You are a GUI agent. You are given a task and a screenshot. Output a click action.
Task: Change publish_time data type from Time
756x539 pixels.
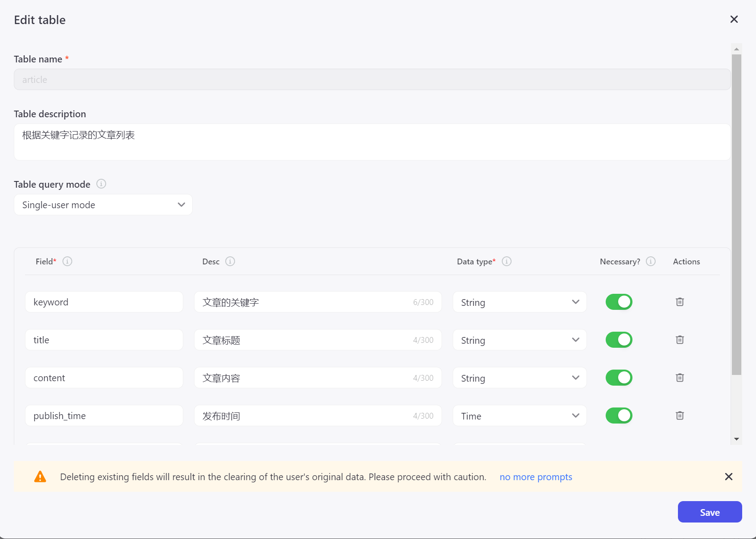(520, 416)
